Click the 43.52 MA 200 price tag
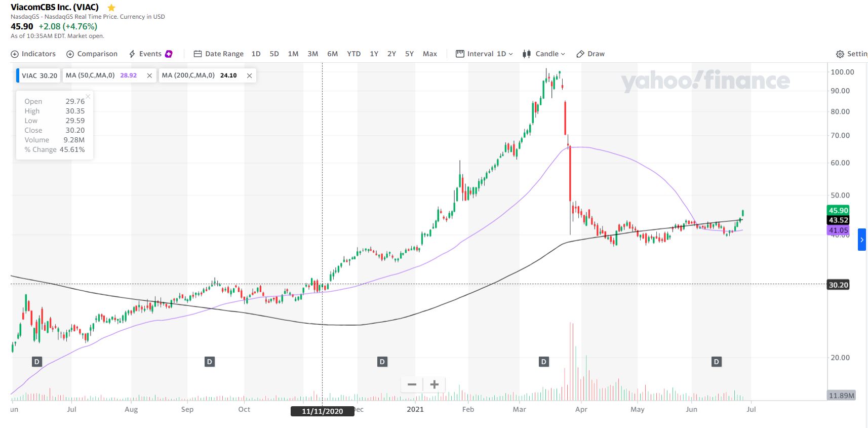Screen dimensions: 868x428 (838, 220)
